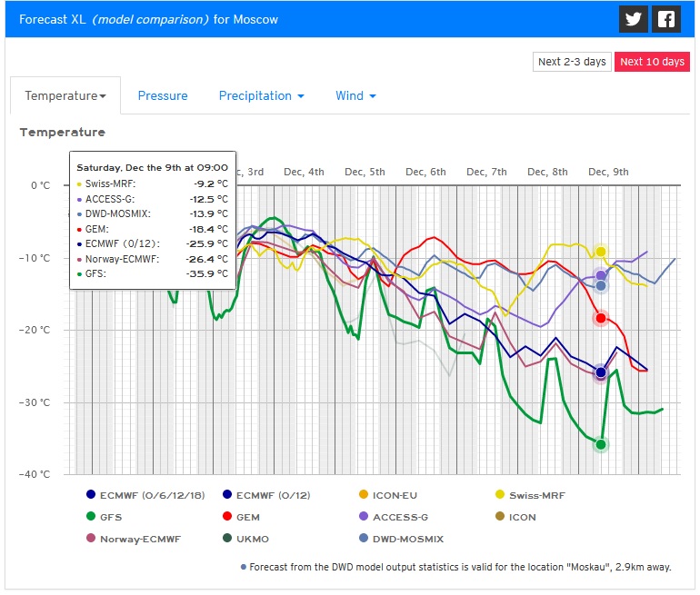The image size is (700, 595).
Task: Share forecast via Facebook icon
Action: click(x=666, y=19)
